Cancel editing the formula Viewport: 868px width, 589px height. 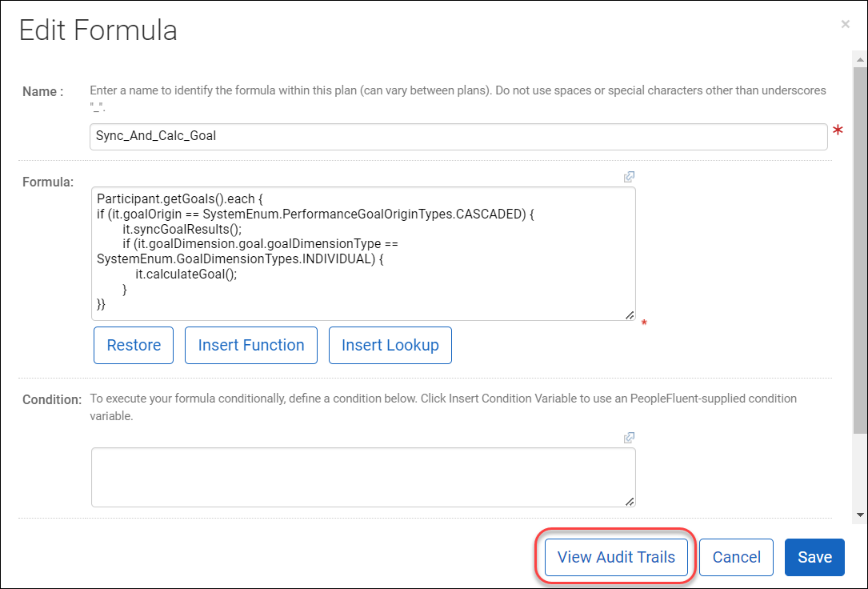click(736, 558)
